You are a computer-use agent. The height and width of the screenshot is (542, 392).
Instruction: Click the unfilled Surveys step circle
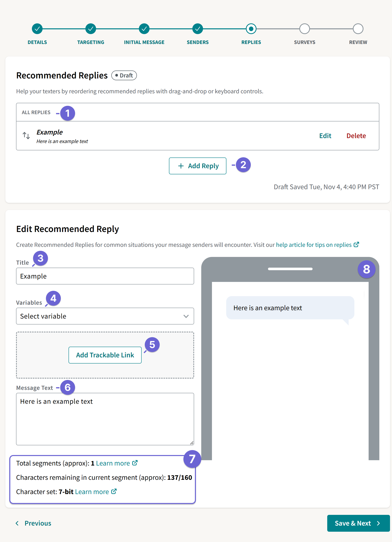(304, 29)
